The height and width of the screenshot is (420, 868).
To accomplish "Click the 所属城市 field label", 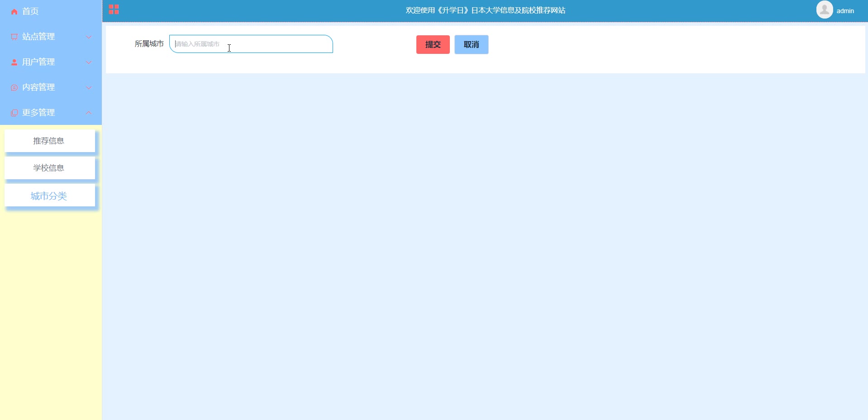I will pos(149,44).
